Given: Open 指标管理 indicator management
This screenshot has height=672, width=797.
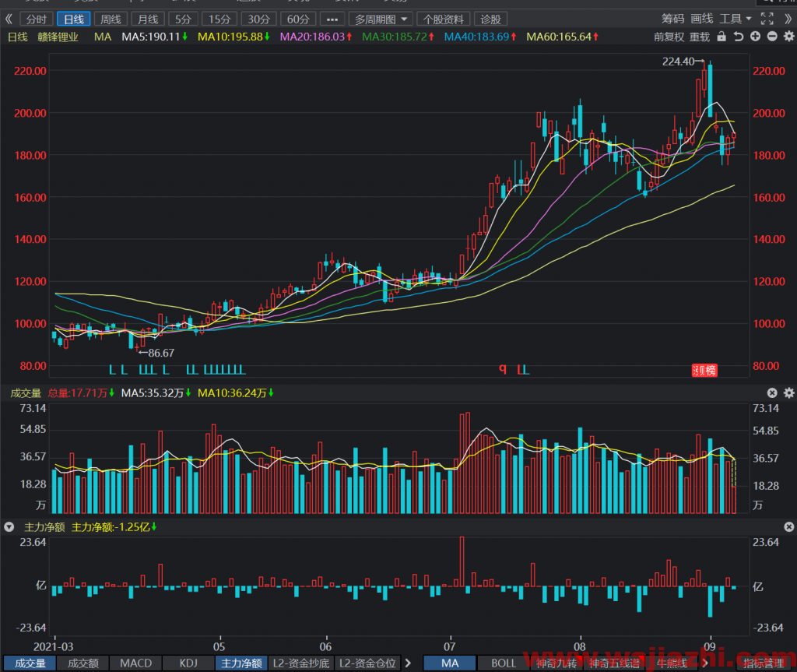Looking at the screenshot, I should pos(764,663).
